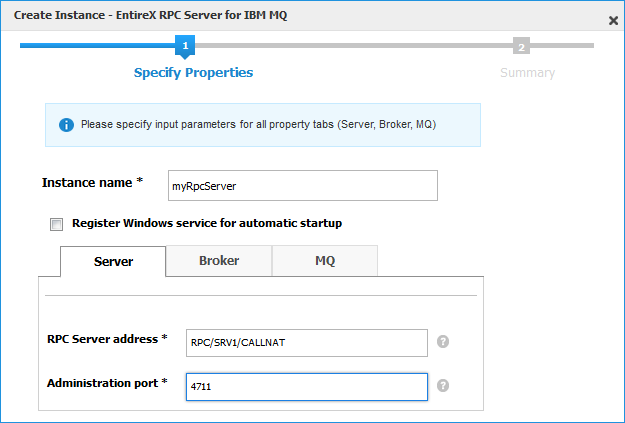This screenshot has width=625, height=423.
Task: Click into the Administration port field
Action: [307, 387]
